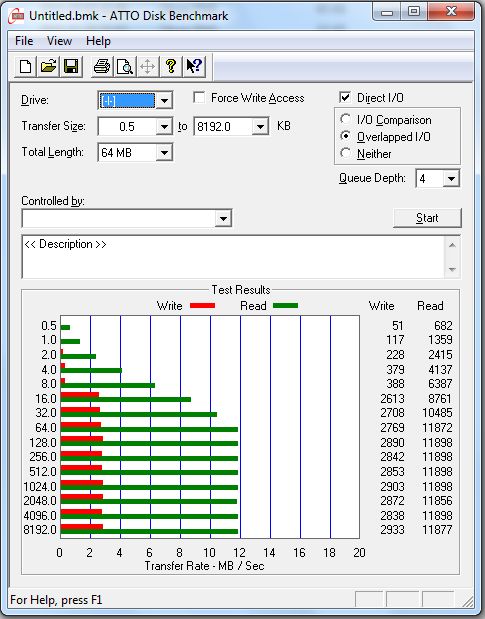Screen dimensions: 485x619
Task: Click the New document toolbar icon
Action: [26, 66]
